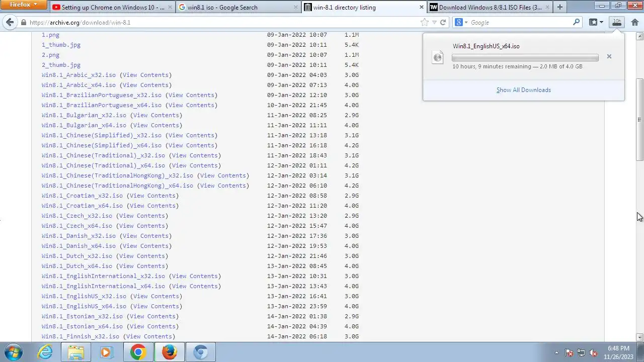
Task: Download Win8.1_EnglishUS_x32.iso
Action: [x=84, y=296]
